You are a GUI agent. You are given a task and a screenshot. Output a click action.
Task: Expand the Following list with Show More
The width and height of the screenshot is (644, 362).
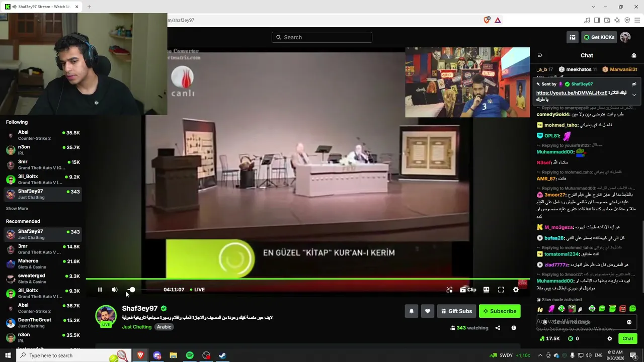pos(17,209)
